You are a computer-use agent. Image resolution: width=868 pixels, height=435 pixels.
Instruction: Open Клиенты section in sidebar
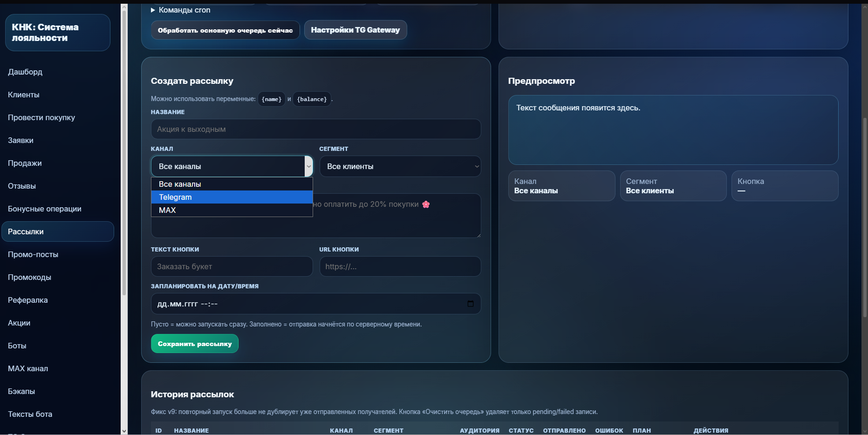pyautogui.click(x=24, y=95)
